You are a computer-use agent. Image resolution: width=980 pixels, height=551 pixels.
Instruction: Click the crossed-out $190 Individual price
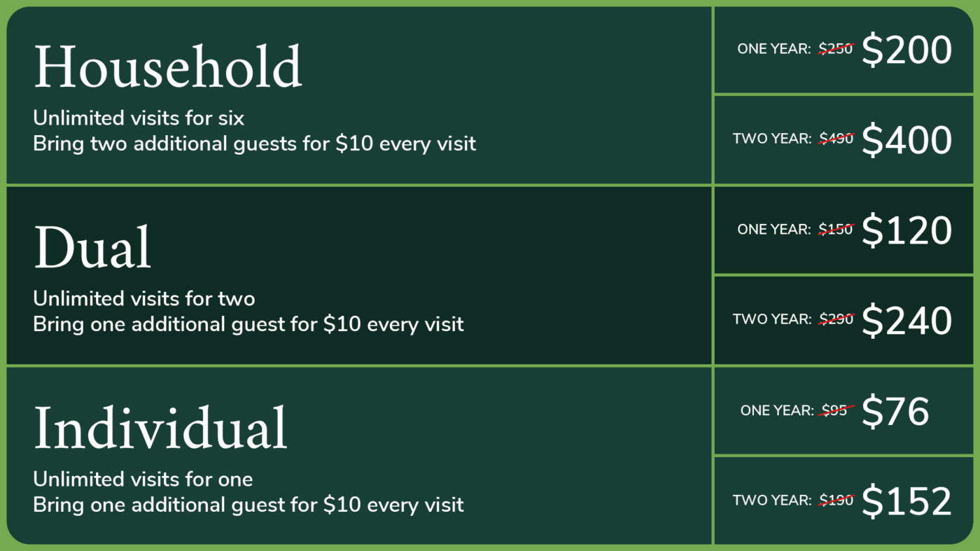pyautogui.click(x=836, y=500)
